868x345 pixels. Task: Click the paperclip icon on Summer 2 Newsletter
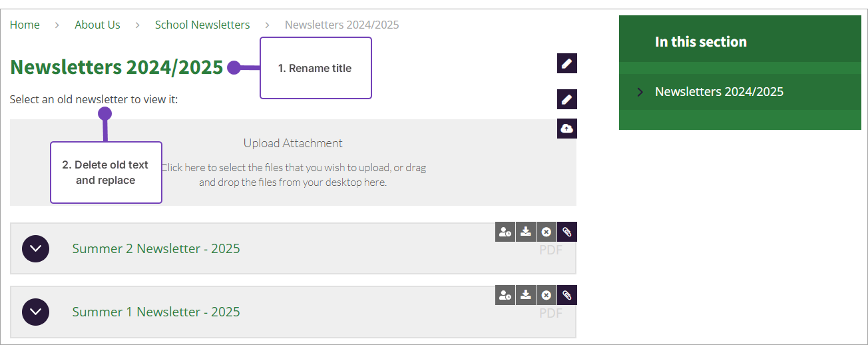567,232
